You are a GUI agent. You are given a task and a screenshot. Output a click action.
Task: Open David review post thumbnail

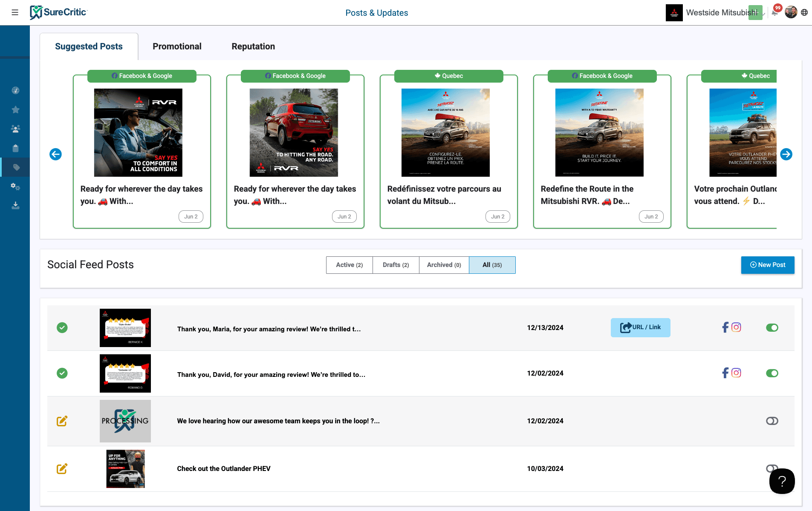125,373
